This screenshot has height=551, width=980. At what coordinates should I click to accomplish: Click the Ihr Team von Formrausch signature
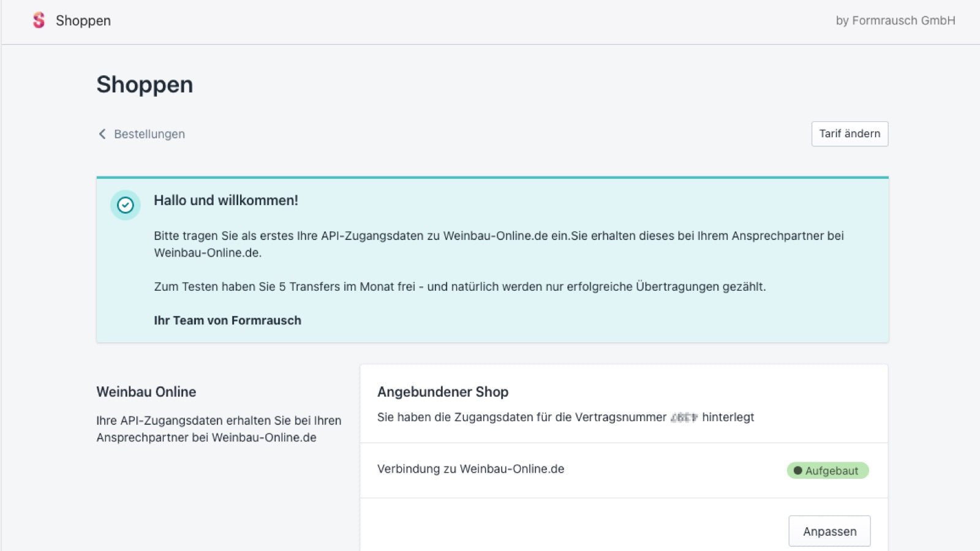[227, 320]
